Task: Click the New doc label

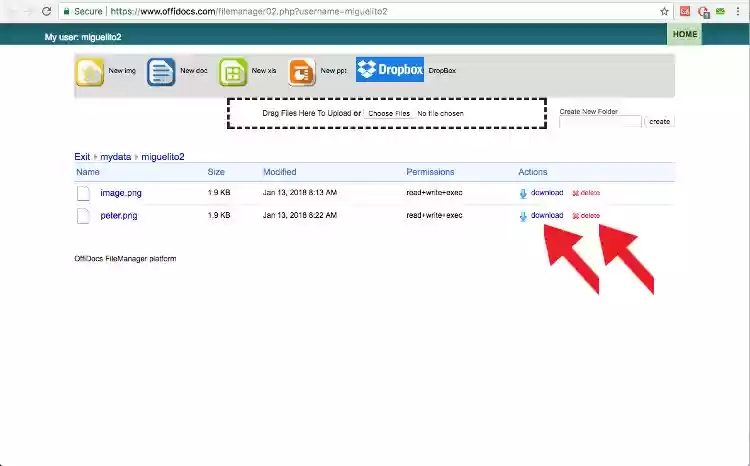Action: (x=194, y=70)
